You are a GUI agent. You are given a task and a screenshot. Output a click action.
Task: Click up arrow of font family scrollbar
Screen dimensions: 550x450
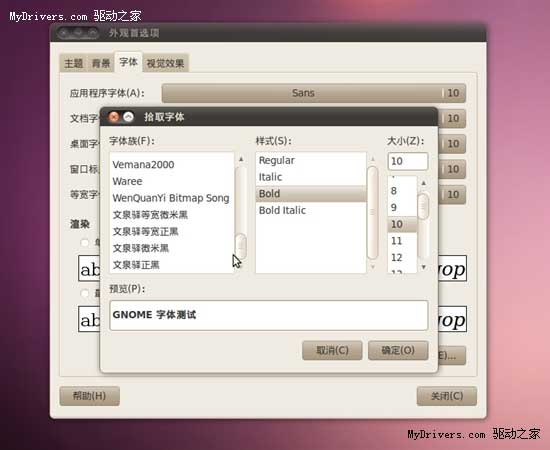[241, 160]
